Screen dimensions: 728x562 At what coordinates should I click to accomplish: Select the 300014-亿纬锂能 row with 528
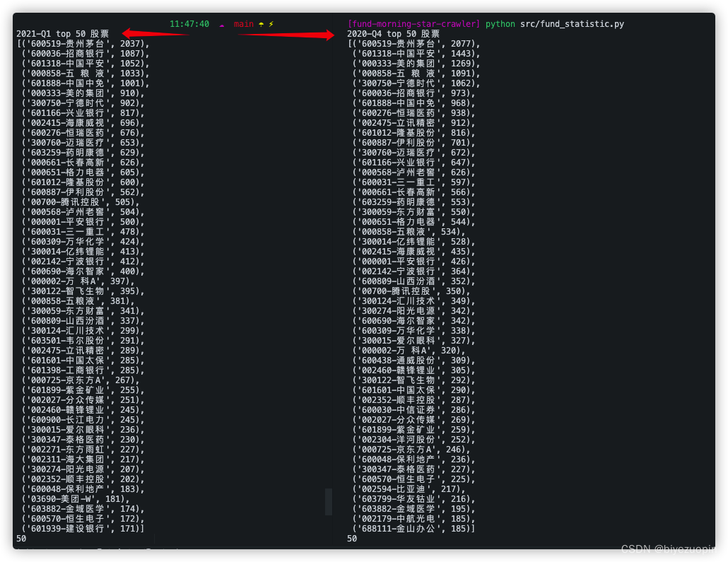point(413,242)
